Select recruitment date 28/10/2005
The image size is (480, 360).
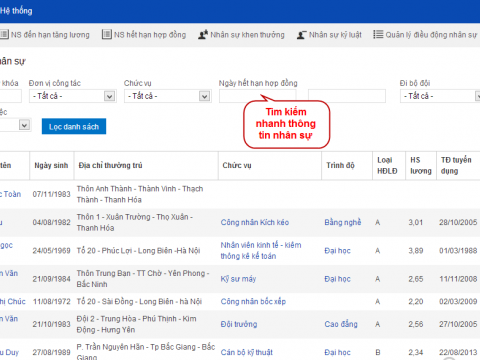pos(458,222)
